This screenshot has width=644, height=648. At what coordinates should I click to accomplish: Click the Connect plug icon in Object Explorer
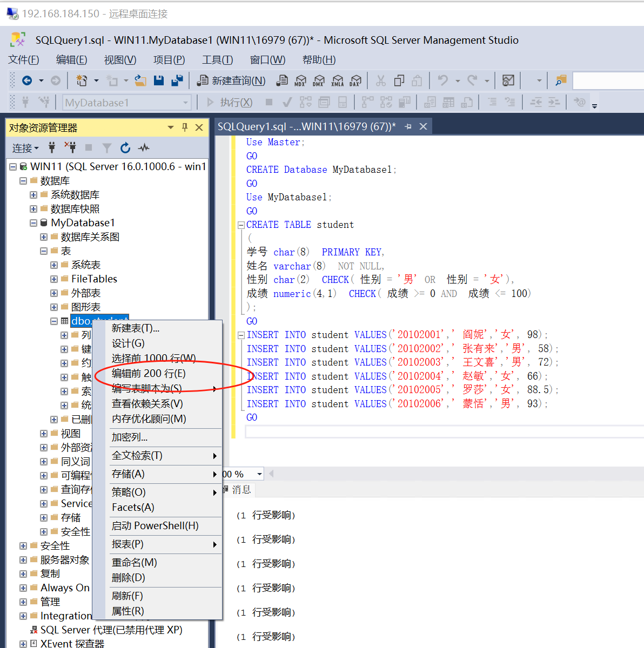tap(51, 147)
